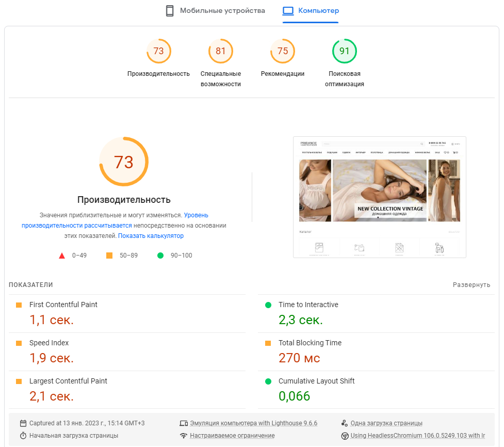Click the Speed Index metric label
The width and height of the screenshot is (504, 447).
49,343
